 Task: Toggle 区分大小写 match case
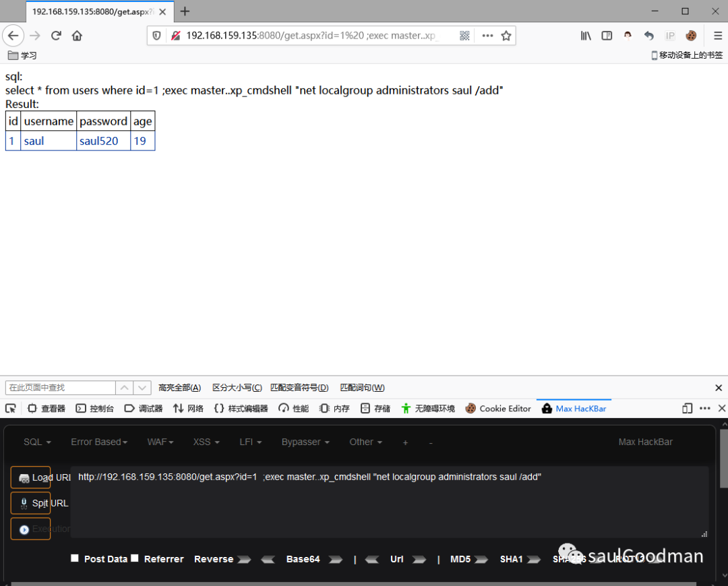point(237,388)
